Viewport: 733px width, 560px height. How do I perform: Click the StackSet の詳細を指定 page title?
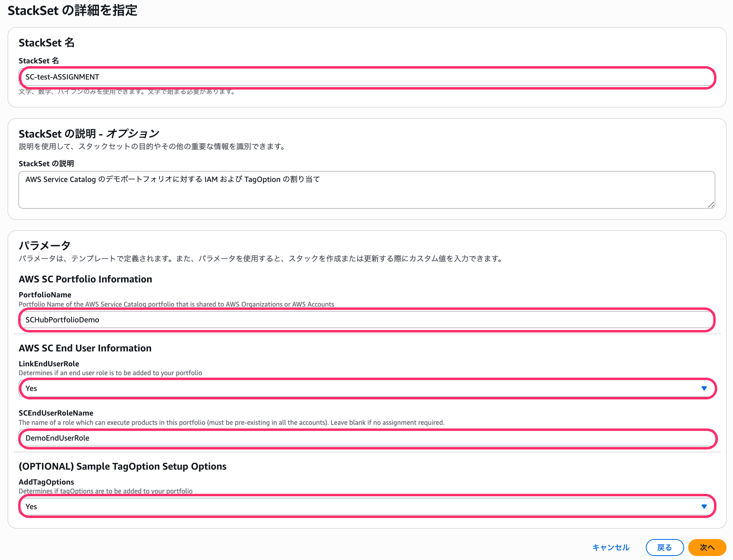click(73, 10)
